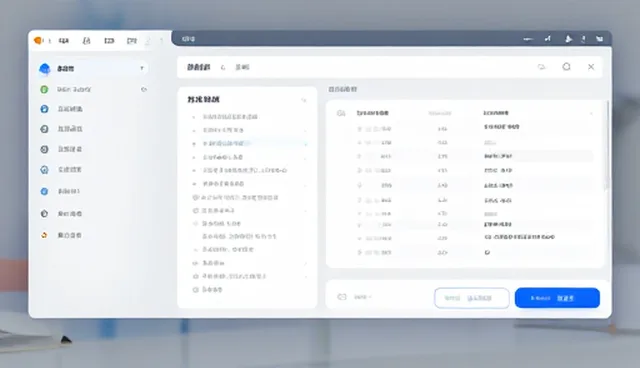Click the solid blue primary button
Image resolution: width=640 pixels, height=368 pixels.
557,298
